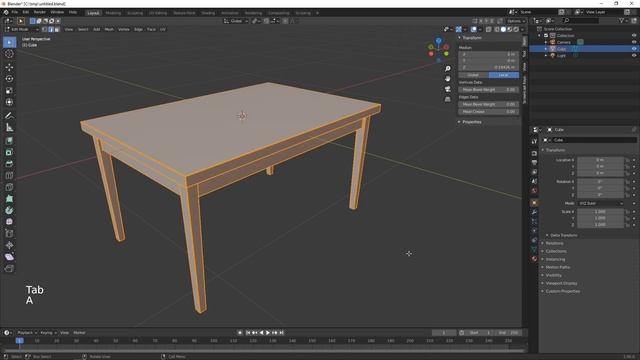Switch to the Modeling workspace tab
The width and height of the screenshot is (640, 360).
click(113, 13)
